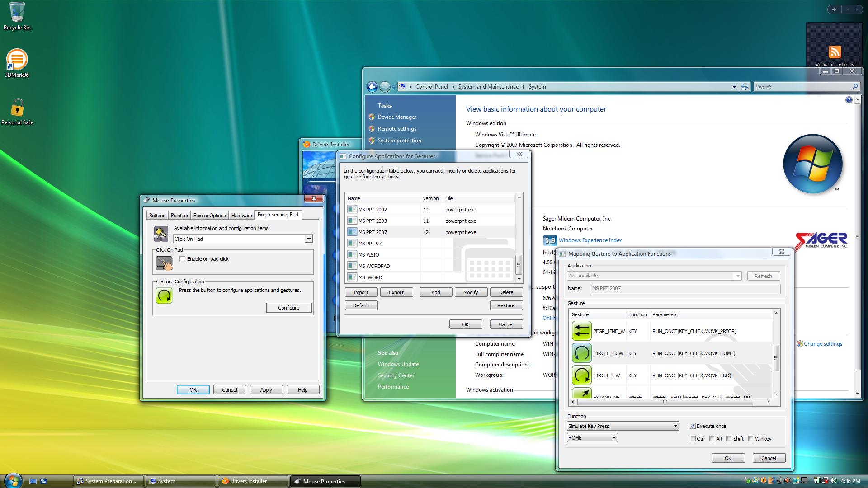The width and height of the screenshot is (868, 488).
Task: Click the Export button
Action: 396,292
